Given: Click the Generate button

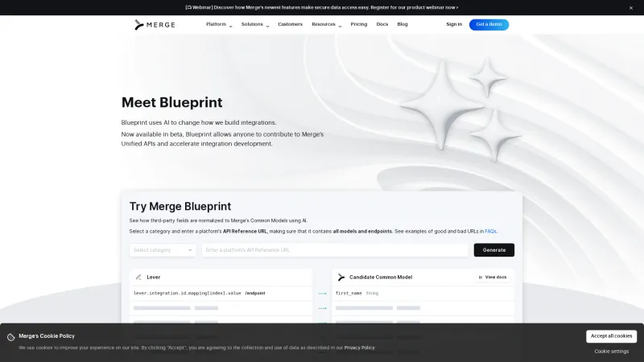Looking at the screenshot, I should [x=493, y=250].
